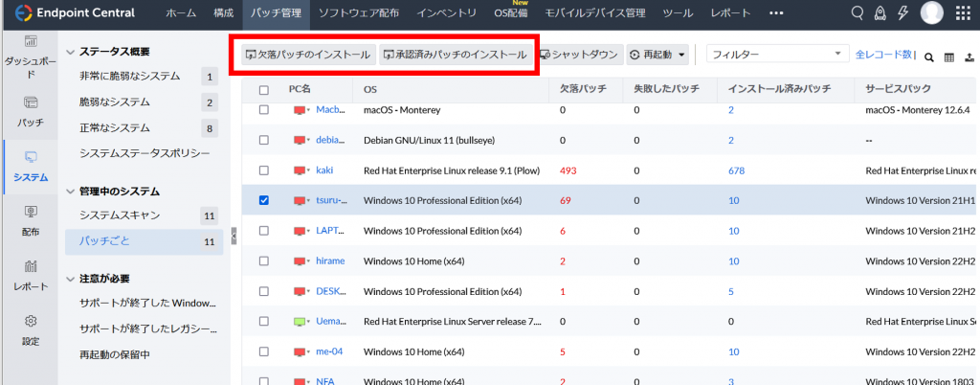This screenshot has height=385, width=980.
Task: Open the フィルター dropdown
Action: click(777, 55)
